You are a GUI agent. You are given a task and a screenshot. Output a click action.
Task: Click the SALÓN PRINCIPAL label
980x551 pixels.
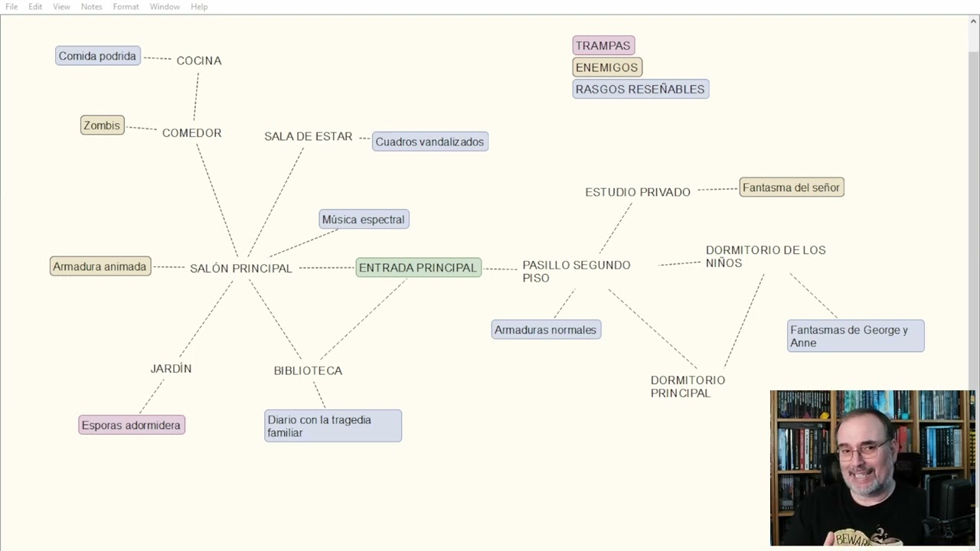coord(241,269)
